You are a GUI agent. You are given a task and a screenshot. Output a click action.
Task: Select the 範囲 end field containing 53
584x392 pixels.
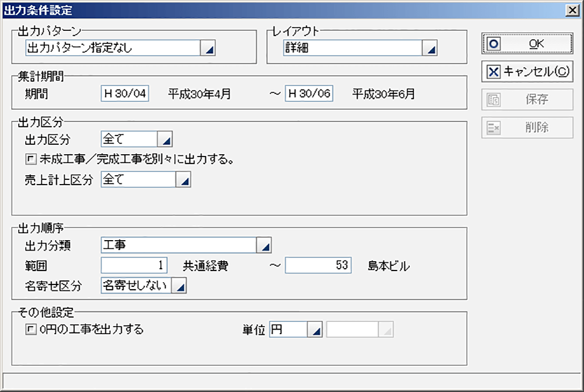[x=317, y=265]
